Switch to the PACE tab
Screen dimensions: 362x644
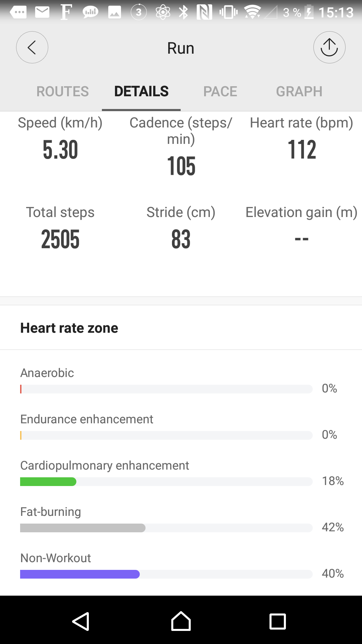[x=220, y=92]
